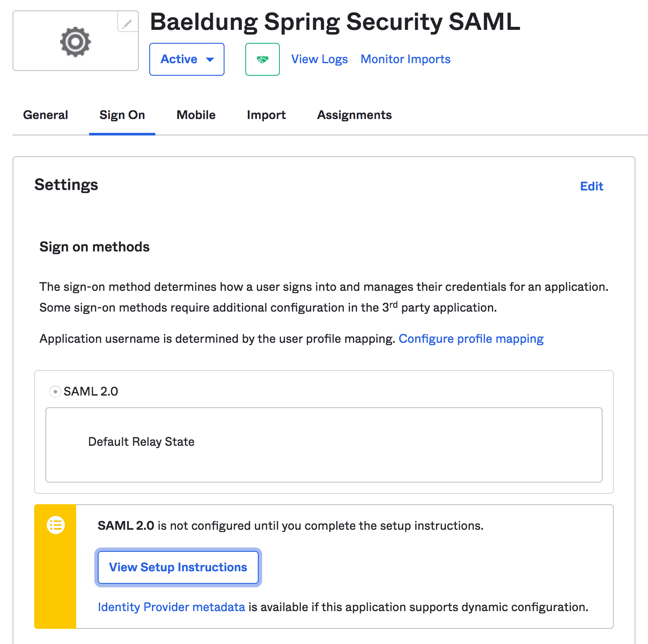648x644 pixels.
Task: Click Edit in the Settings panel
Action: tap(591, 187)
